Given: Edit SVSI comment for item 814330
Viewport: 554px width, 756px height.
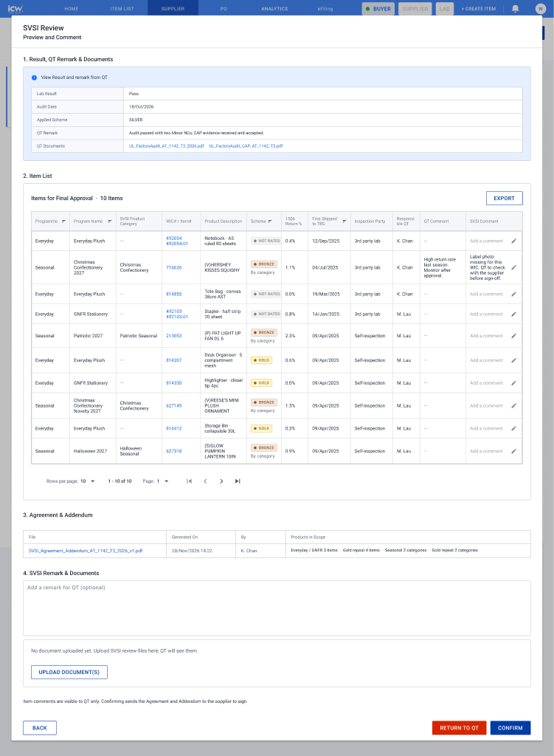Looking at the screenshot, I should [513, 383].
